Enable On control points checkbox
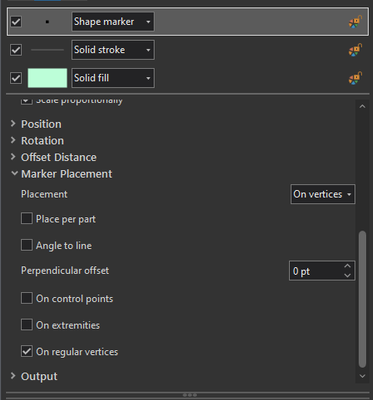The image size is (373, 400). [x=27, y=298]
